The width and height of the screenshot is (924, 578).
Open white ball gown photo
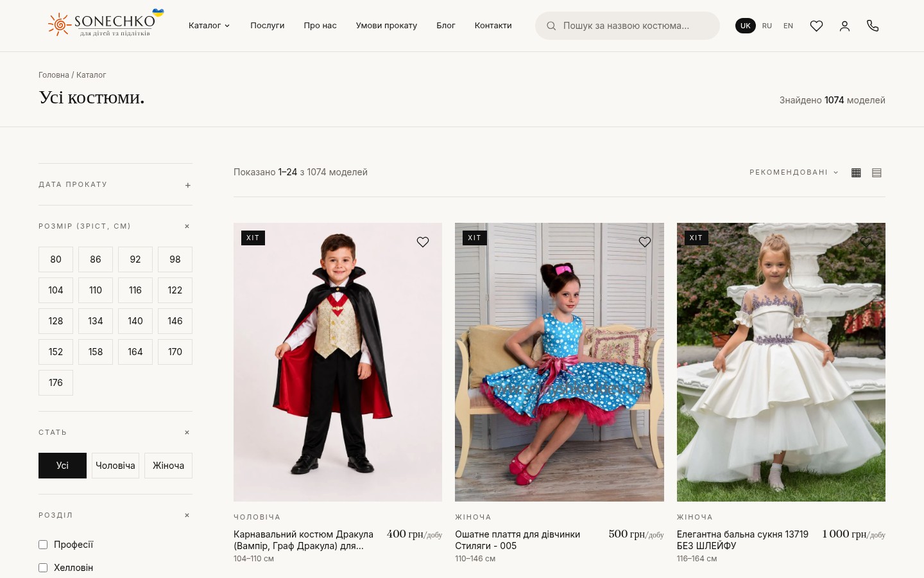781,362
